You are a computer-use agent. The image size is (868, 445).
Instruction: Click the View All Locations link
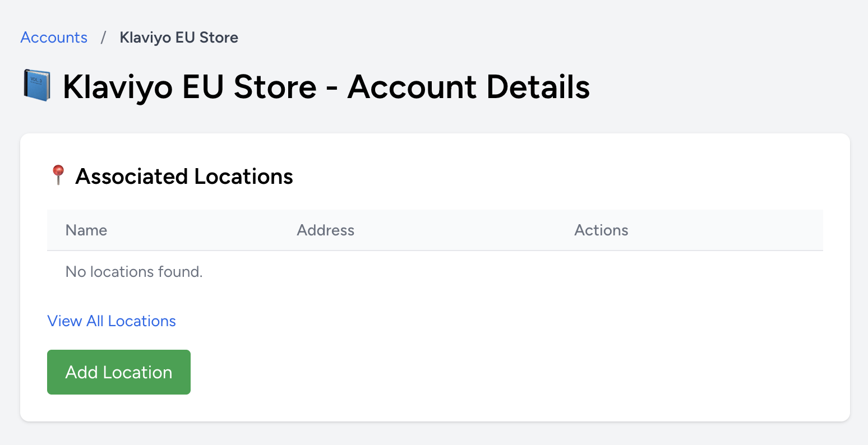tap(111, 321)
